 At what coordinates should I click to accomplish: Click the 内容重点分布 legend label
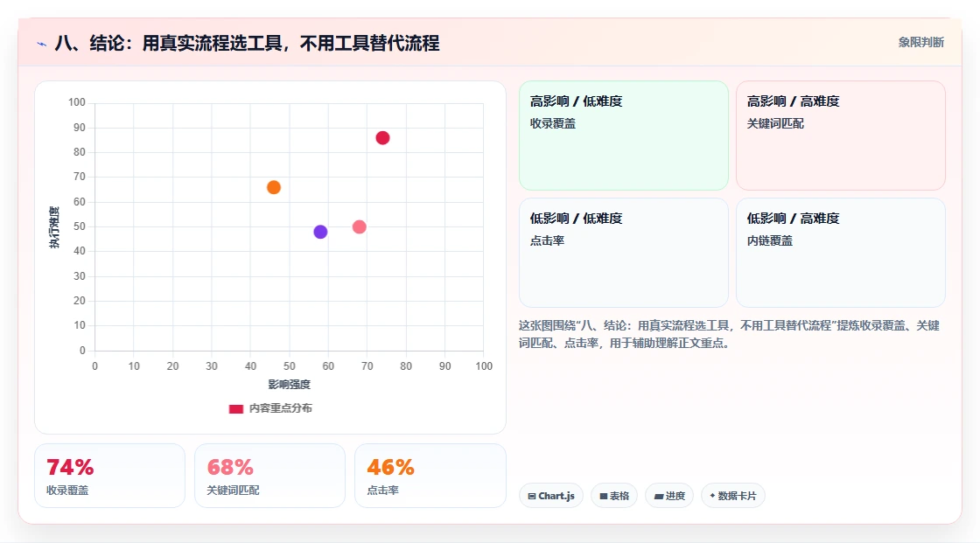click(281, 408)
